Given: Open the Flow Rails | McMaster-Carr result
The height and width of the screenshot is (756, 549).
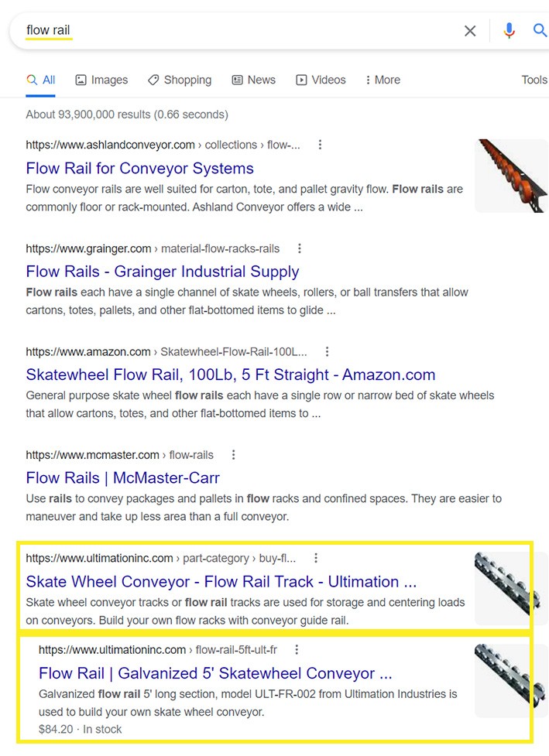Looking at the screenshot, I should (x=122, y=477).
